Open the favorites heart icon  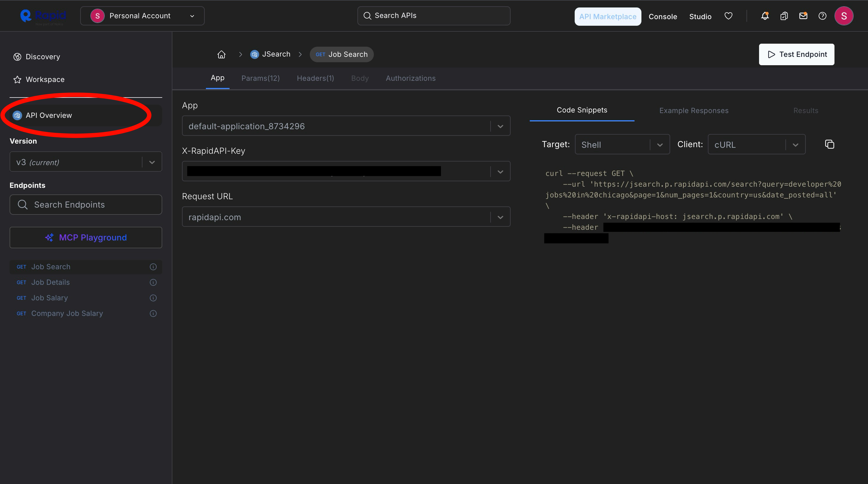click(728, 16)
